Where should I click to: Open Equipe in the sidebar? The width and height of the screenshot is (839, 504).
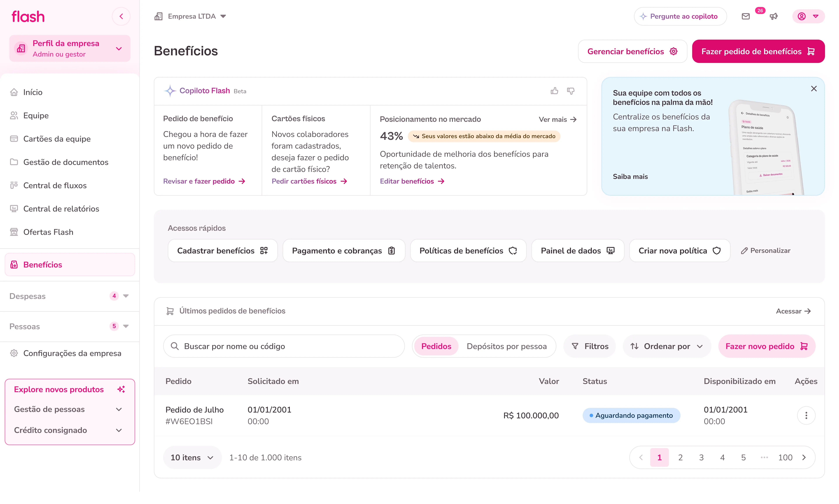tap(70, 116)
